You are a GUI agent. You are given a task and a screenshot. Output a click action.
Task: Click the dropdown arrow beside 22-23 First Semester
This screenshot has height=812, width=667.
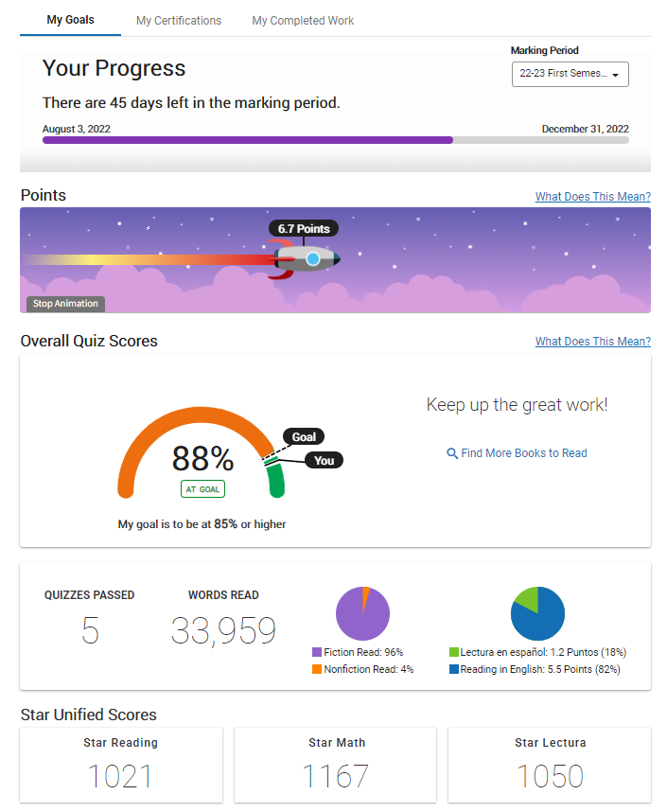point(615,75)
